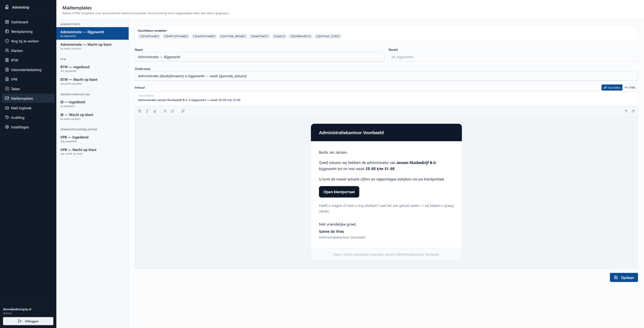This screenshot has height=328, width=644.
Task: Open Taken in the sidebar
Action: point(28,89)
